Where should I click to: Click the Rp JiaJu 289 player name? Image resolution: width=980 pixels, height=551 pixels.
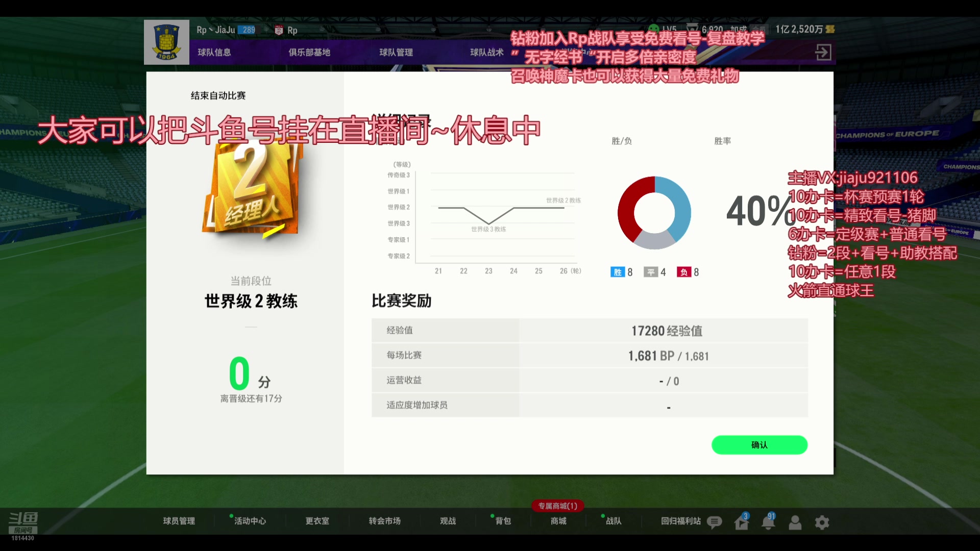point(226,30)
